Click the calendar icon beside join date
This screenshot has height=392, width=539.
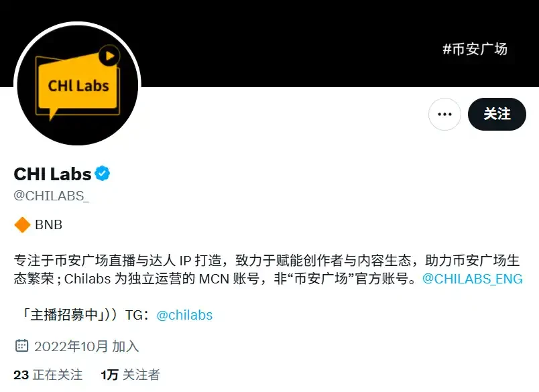click(21, 346)
